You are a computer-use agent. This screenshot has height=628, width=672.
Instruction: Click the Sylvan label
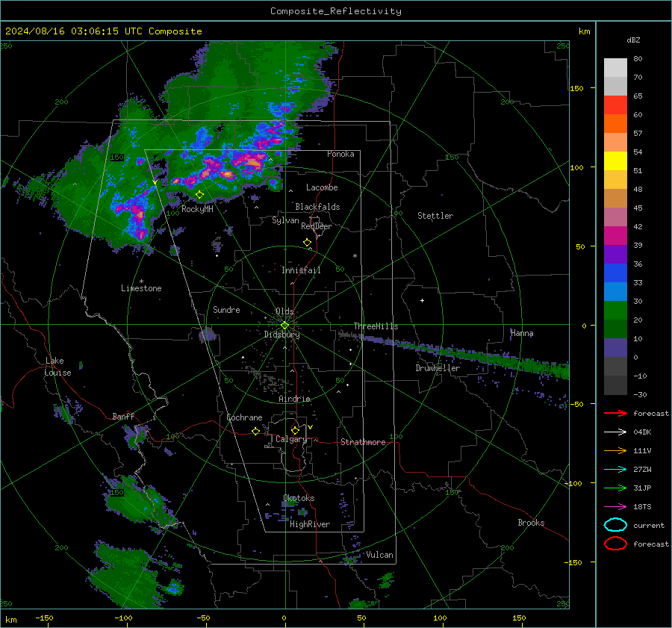tap(285, 220)
